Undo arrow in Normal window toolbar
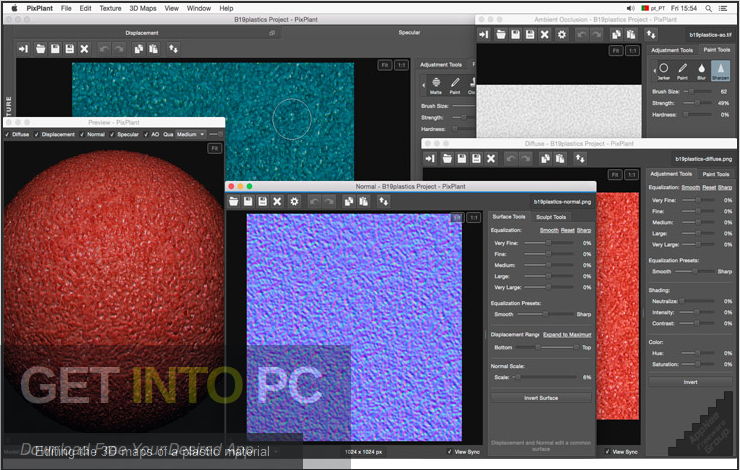 [x=314, y=201]
